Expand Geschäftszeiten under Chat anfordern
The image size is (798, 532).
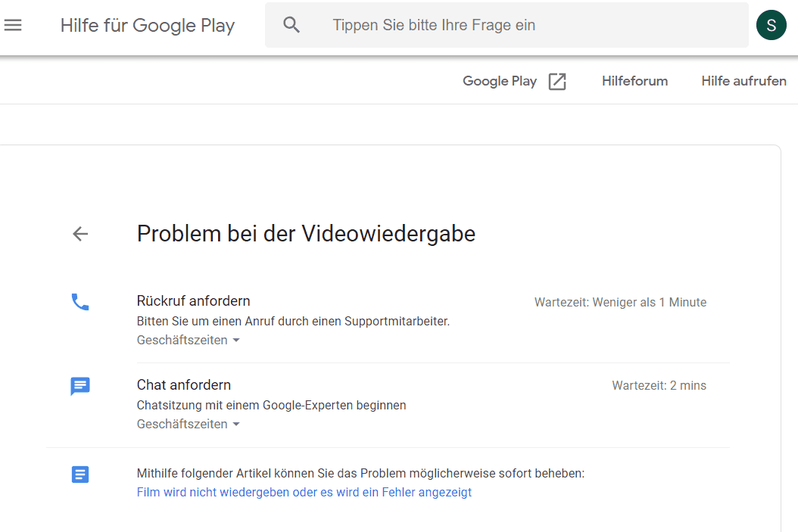(x=188, y=425)
